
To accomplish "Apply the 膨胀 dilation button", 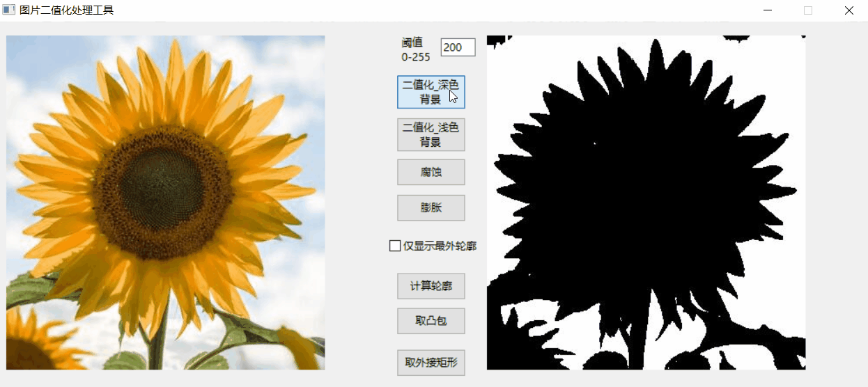I will [431, 207].
